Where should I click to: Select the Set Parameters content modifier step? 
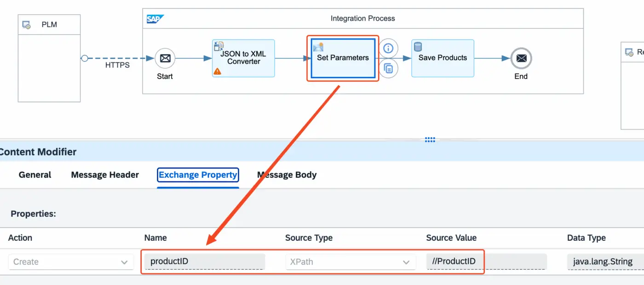[343, 58]
